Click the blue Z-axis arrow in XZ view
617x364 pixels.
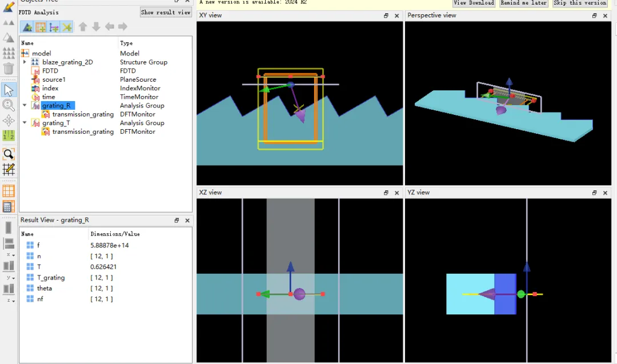[x=291, y=267]
